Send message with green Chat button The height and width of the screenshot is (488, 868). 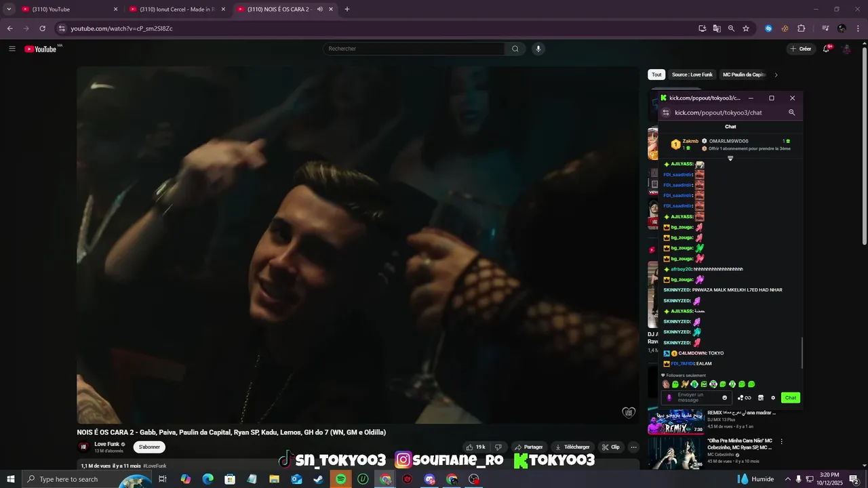click(x=791, y=398)
